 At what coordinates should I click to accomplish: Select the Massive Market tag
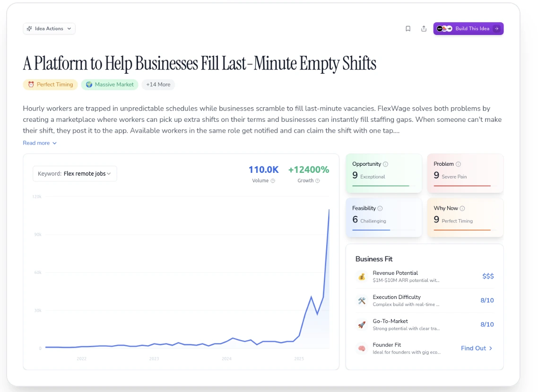(110, 85)
